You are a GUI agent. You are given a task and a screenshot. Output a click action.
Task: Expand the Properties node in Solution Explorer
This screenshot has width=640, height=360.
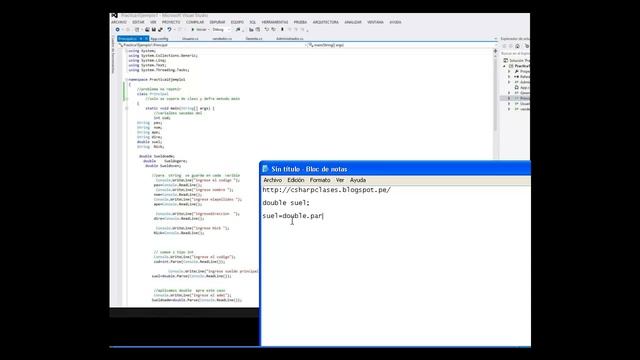509,71
